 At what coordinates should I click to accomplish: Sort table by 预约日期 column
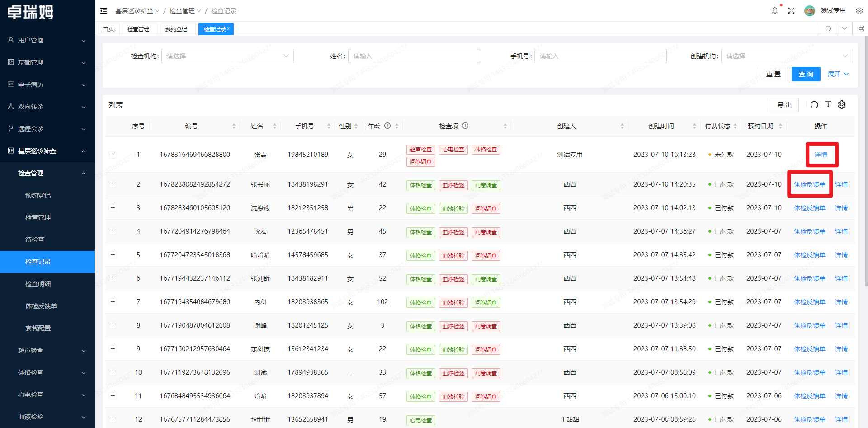780,126
